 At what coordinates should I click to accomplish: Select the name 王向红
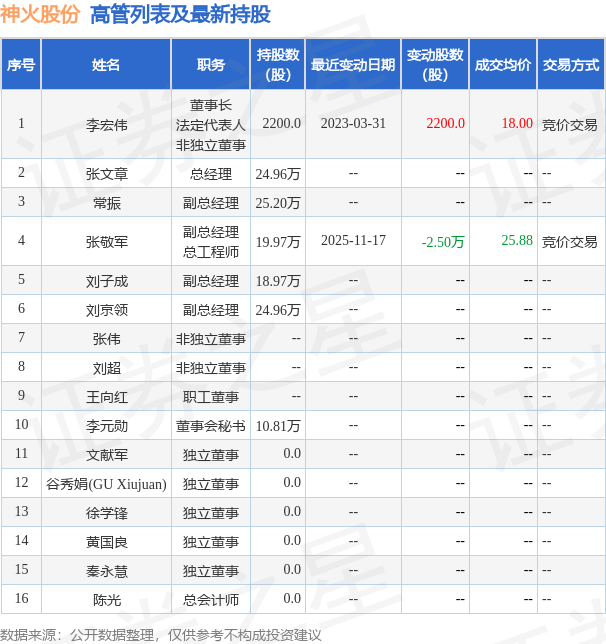(x=106, y=396)
